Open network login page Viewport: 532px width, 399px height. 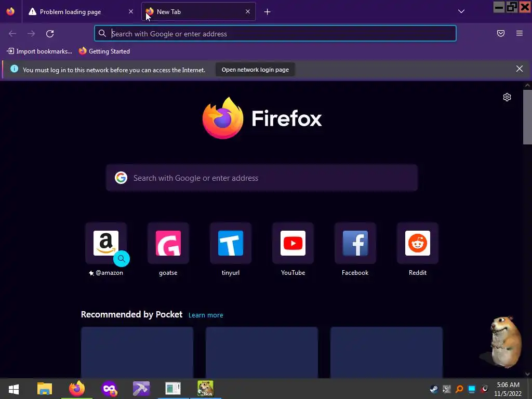click(255, 70)
